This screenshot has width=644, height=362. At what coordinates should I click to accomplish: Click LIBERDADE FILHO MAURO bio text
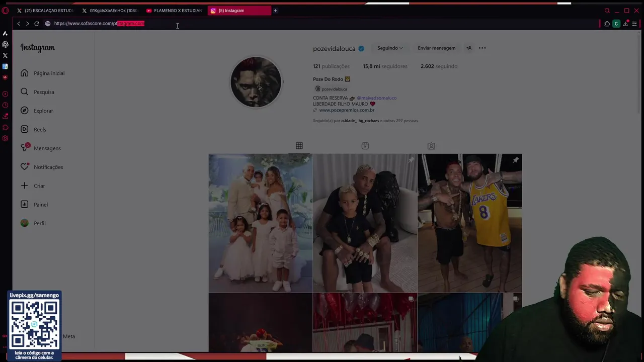341,104
